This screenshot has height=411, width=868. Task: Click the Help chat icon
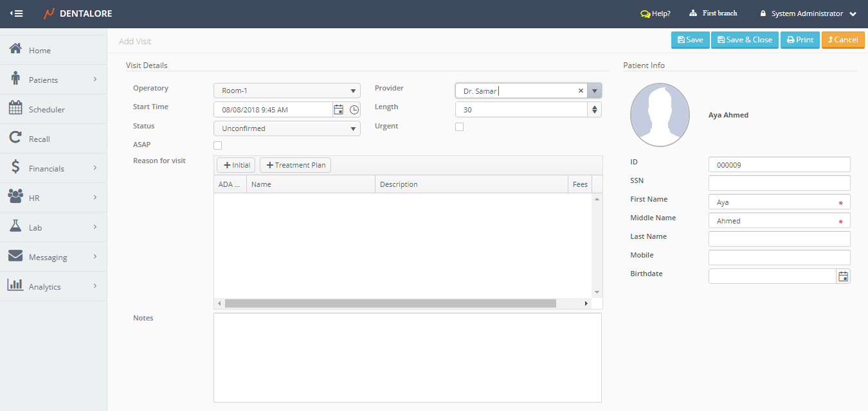645,13
